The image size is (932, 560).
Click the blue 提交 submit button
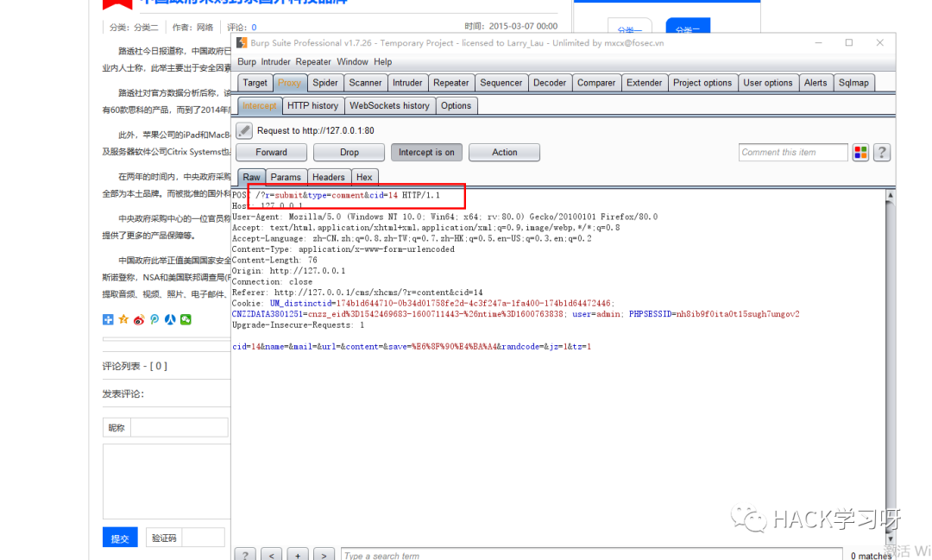click(120, 538)
